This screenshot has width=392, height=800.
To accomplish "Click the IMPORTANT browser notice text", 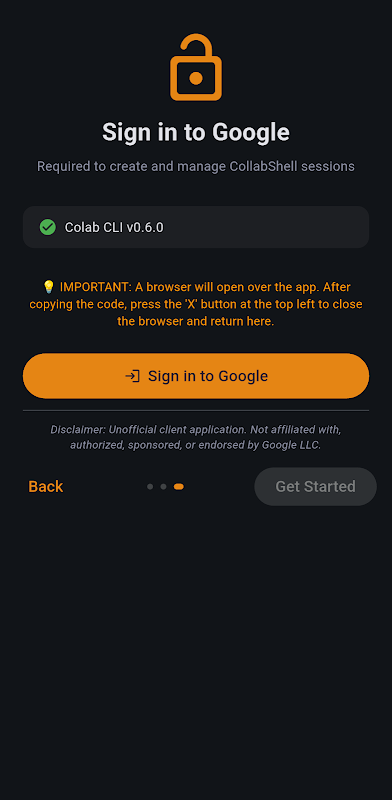I will [196, 304].
